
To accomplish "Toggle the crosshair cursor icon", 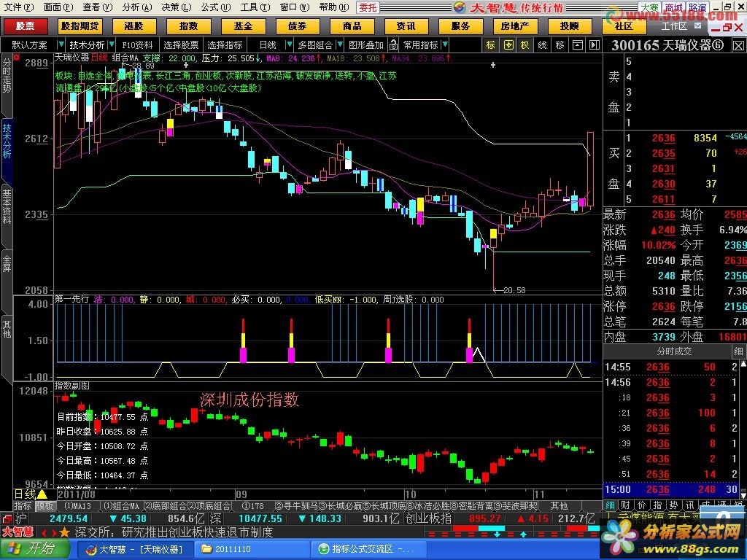I will [x=508, y=45].
